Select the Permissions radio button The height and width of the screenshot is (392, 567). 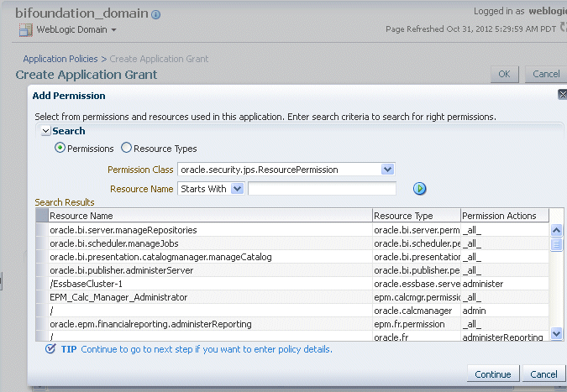(x=60, y=148)
